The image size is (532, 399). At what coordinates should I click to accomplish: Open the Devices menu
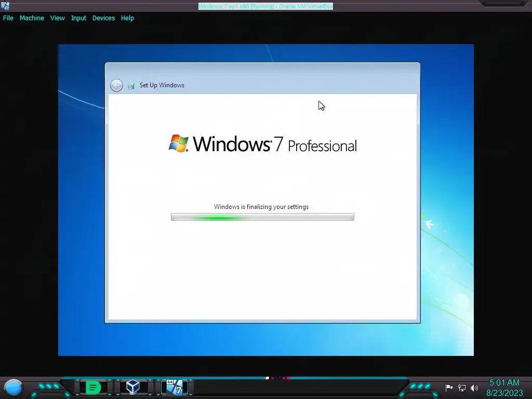(103, 18)
